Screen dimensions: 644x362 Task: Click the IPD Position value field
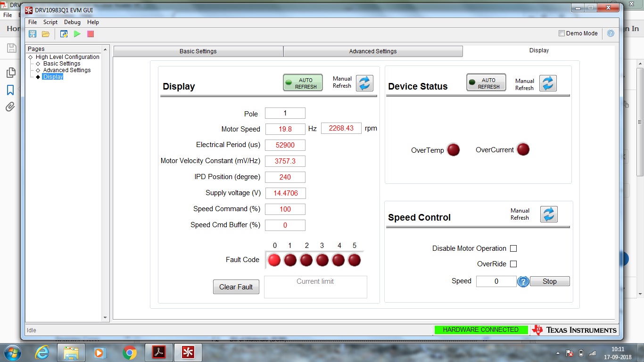285,177
